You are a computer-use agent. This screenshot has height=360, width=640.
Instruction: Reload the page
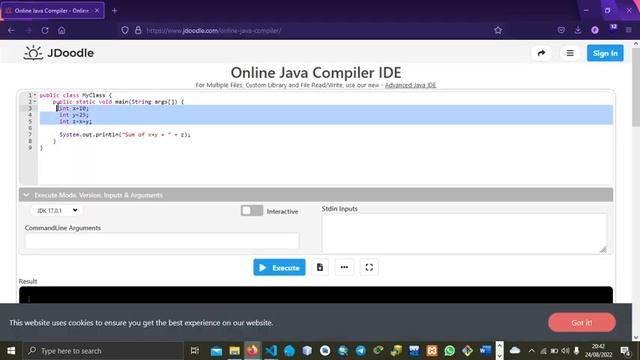pyautogui.click(x=45, y=30)
